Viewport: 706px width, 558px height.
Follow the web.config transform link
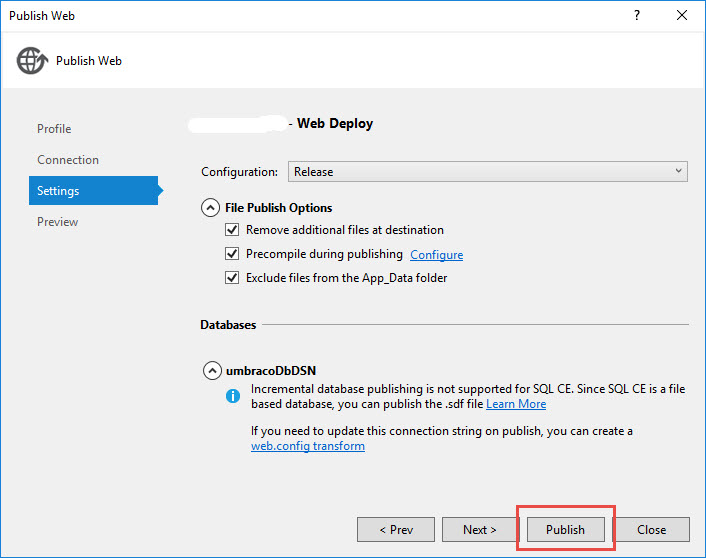pos(307,446)
